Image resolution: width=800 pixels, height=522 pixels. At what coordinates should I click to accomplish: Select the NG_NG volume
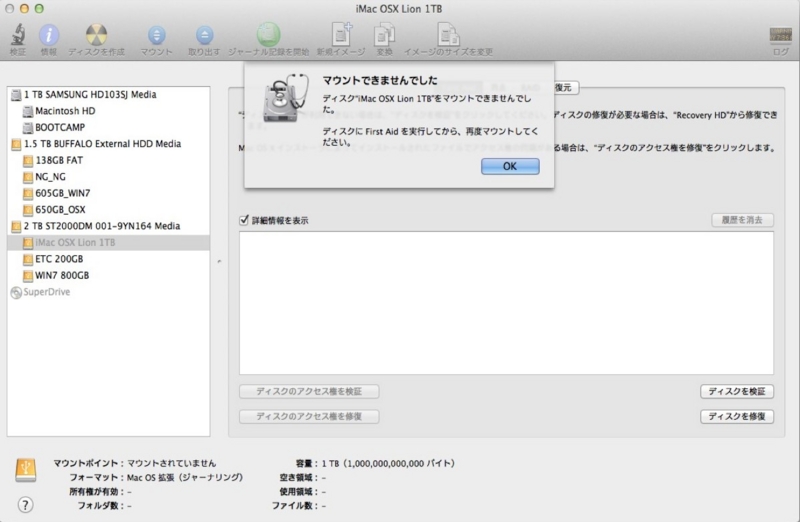click(108, 177)
